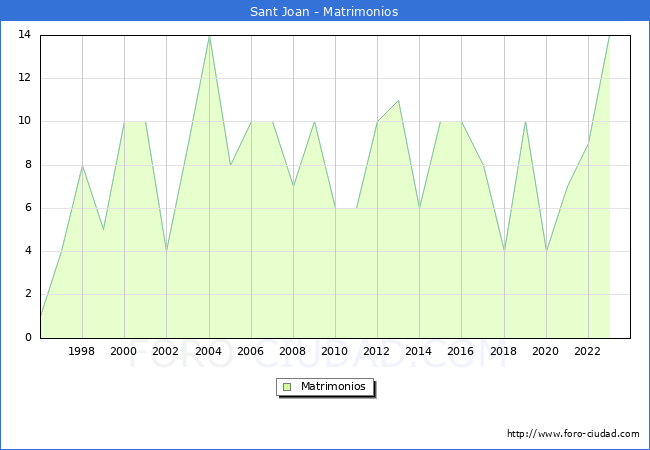
Task: Click the y-axis label 14
Action: point(25,35)
